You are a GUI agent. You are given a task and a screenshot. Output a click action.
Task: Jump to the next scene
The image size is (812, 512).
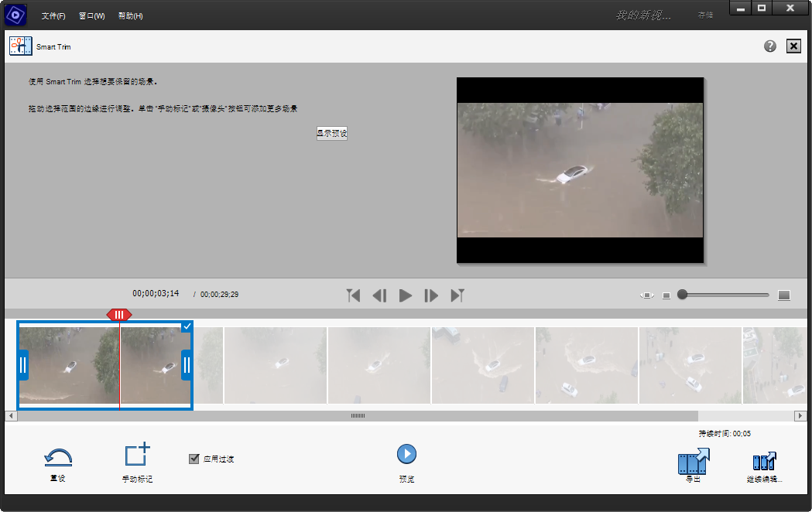point(457,295)
